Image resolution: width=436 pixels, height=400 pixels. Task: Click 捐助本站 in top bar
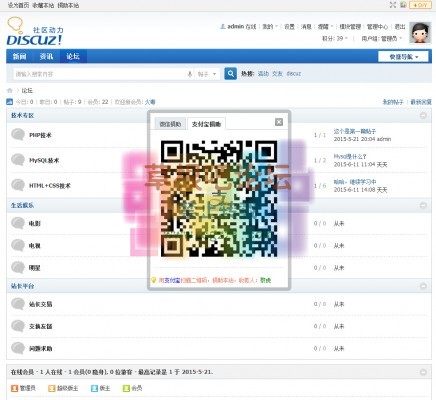click(68, 5)
